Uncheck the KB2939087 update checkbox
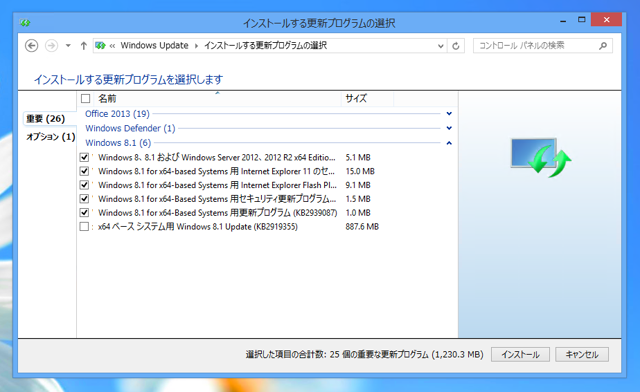Viewport: 640px width, 392px height. click(x=84, y=213)
